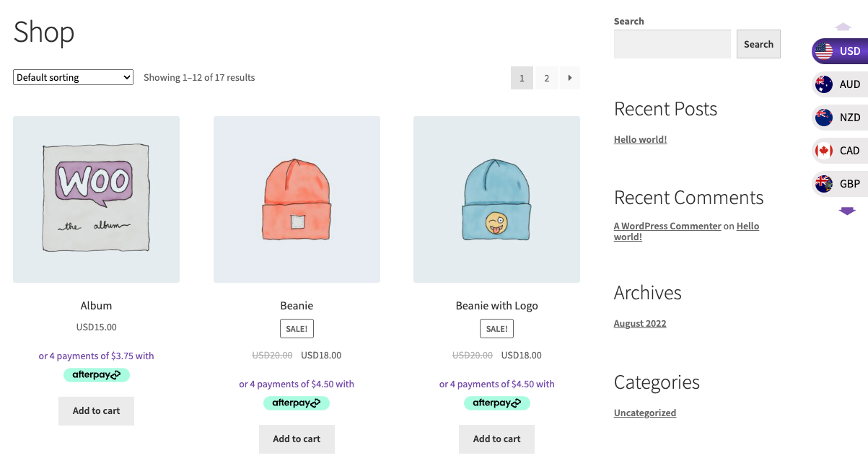Add Beanie with Logo to cart
The image size is (868, 471).
coord(496,439)
